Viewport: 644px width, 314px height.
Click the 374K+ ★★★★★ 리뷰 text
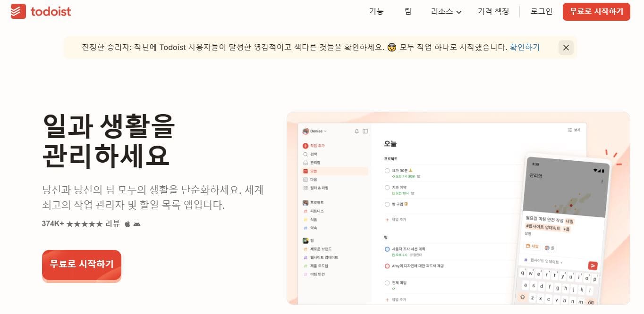80,223
